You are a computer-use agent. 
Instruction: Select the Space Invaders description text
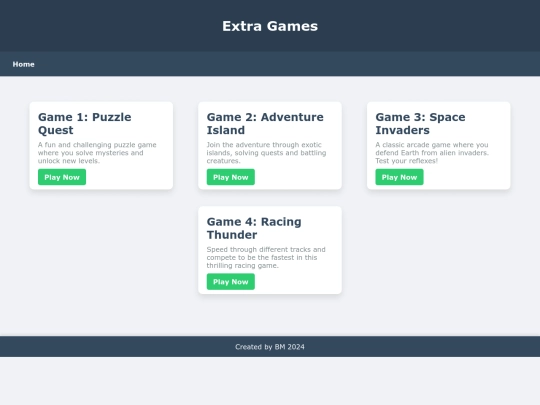[x=432, y=153]
